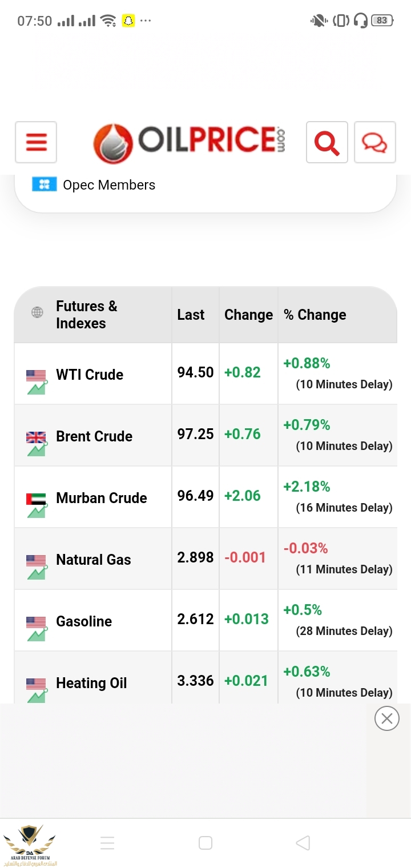Select Heating Oil entry
This screenshot has height=868, width=411.
[91, 683]
